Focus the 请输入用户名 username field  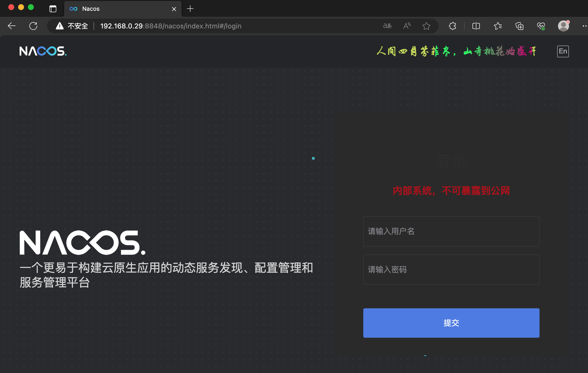point(451,231)
